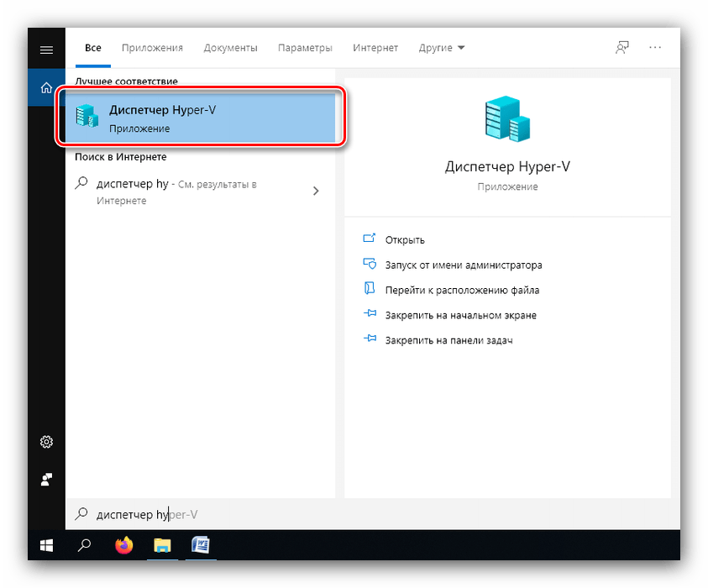Expand the web search result arrow
The height and width of the screenshot is (588, 708).
pos(316,191)
